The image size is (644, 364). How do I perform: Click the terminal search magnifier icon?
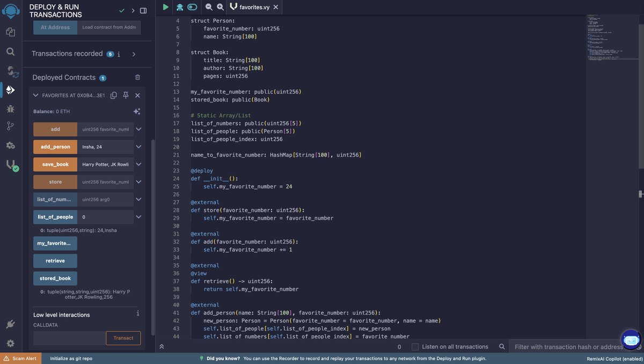[502, 347]
